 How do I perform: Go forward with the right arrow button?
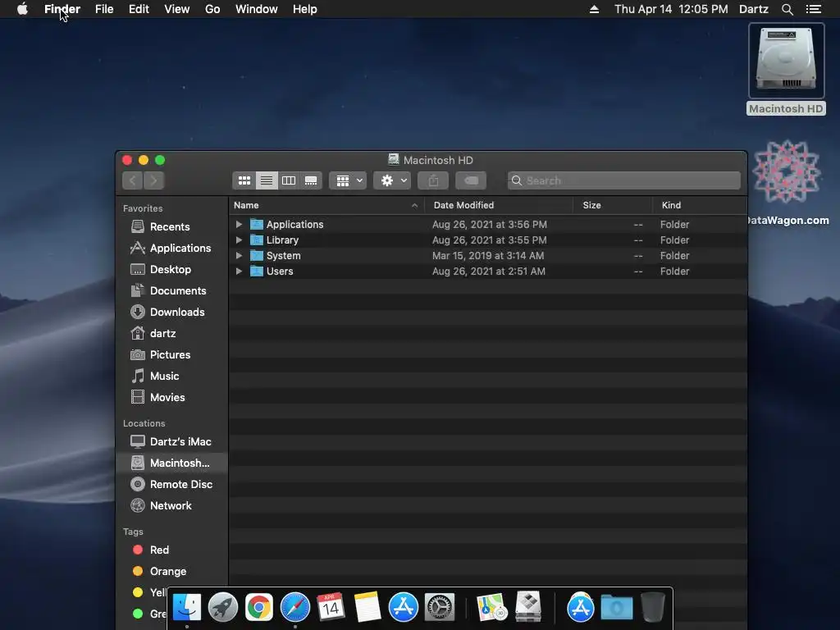pyautogui.click(x=153, y=180)
